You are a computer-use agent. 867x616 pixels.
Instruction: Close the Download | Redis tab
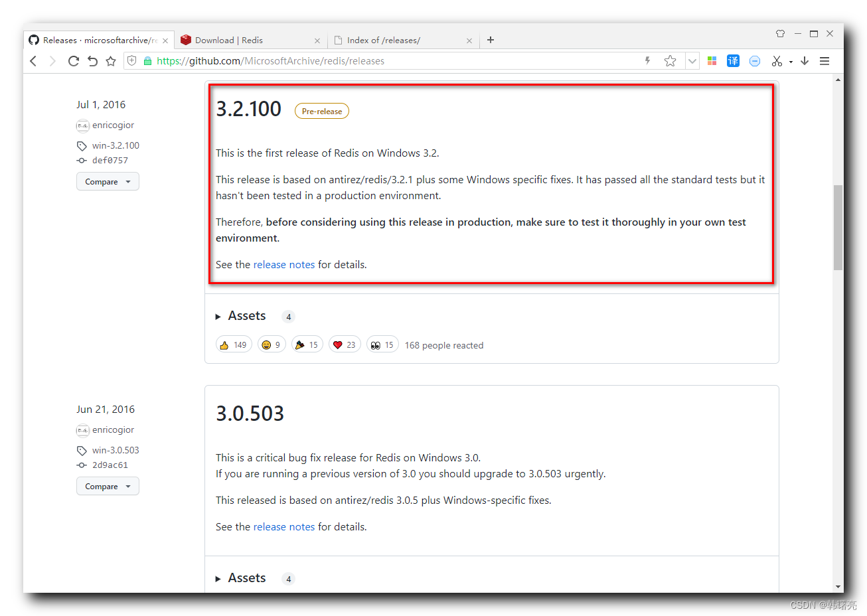[317, 40]
